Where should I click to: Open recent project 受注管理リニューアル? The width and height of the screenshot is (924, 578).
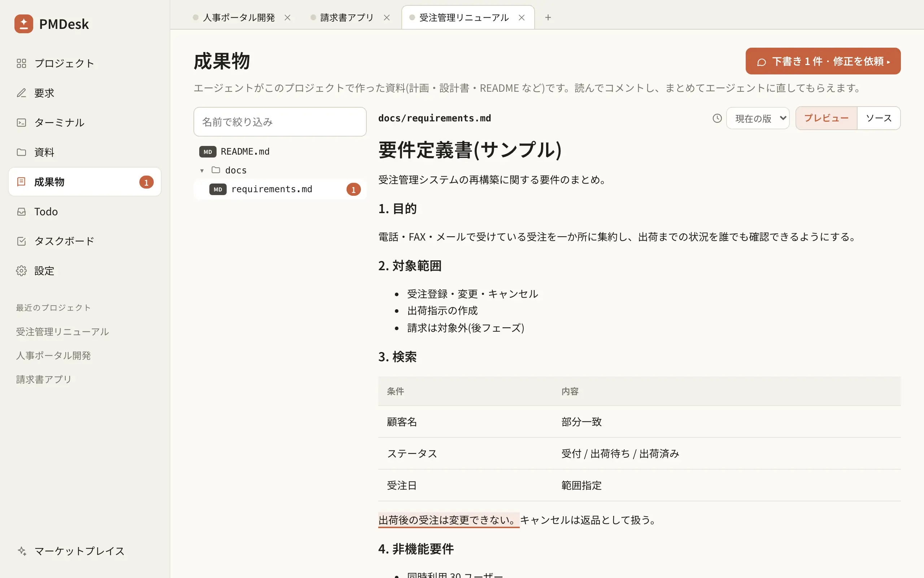[62, 331]
